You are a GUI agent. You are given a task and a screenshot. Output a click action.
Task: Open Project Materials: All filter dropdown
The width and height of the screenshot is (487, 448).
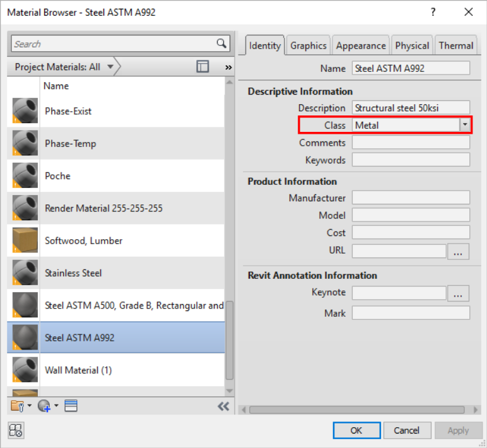pyautogui.click(x=110, y=67)
